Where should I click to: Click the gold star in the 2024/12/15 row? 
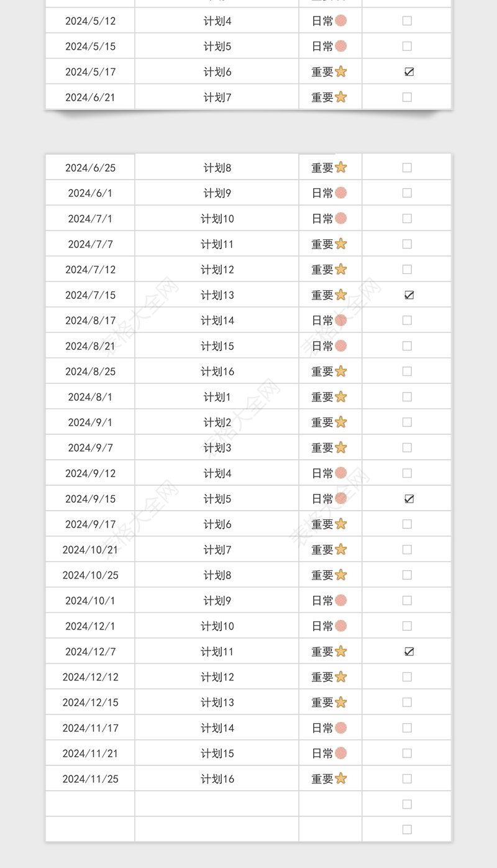coord(340,702)
